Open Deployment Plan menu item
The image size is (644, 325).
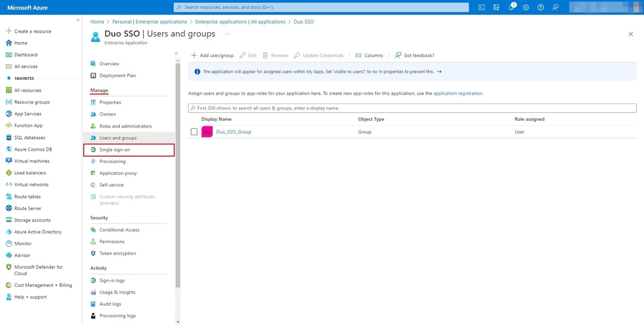point(118,76)
